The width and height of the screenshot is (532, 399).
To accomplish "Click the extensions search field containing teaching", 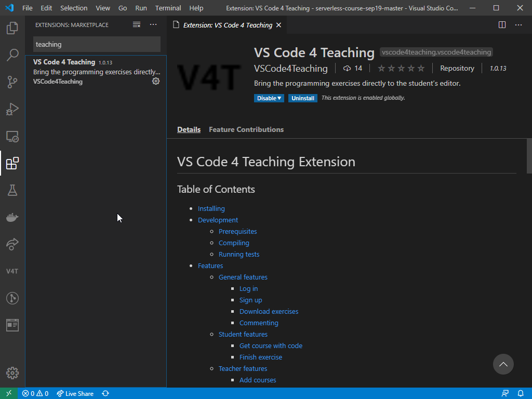I will coord(97,45).
